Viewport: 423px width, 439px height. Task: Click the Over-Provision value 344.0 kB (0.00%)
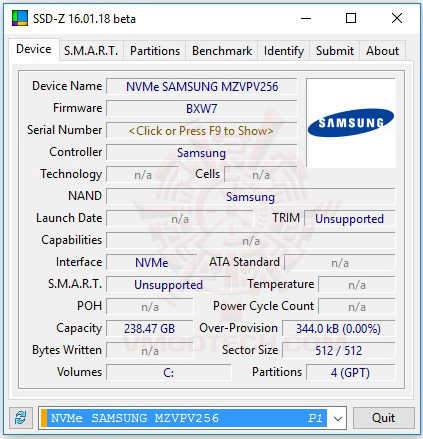[x=339, y=329]
